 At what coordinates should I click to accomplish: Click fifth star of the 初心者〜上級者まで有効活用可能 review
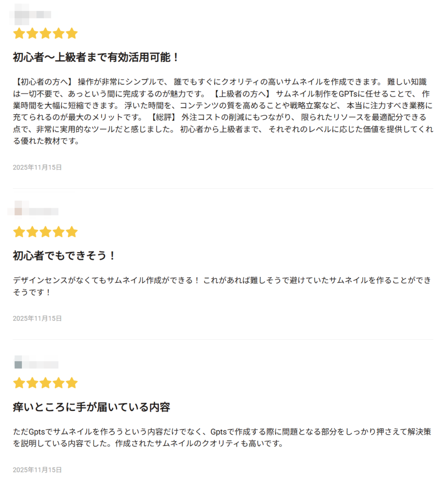[71, 34]
